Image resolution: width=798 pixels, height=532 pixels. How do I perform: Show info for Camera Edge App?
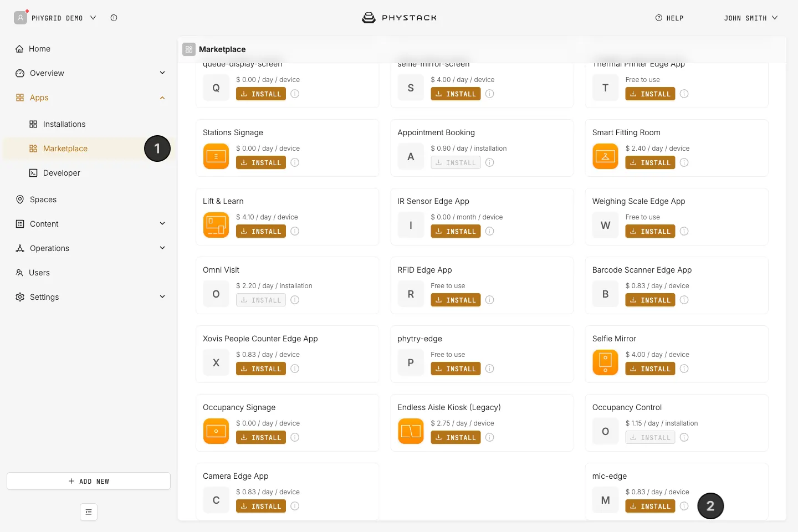(x=295, y=506)
